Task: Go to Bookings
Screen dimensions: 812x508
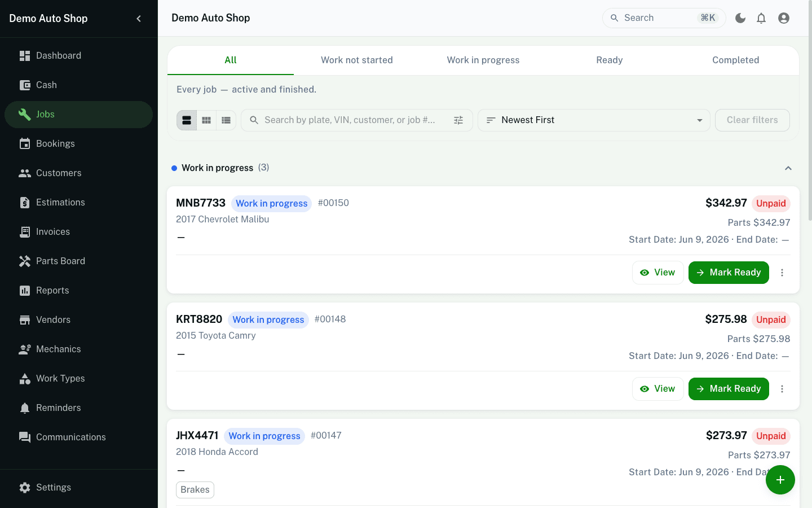Action: coord(78,143)
